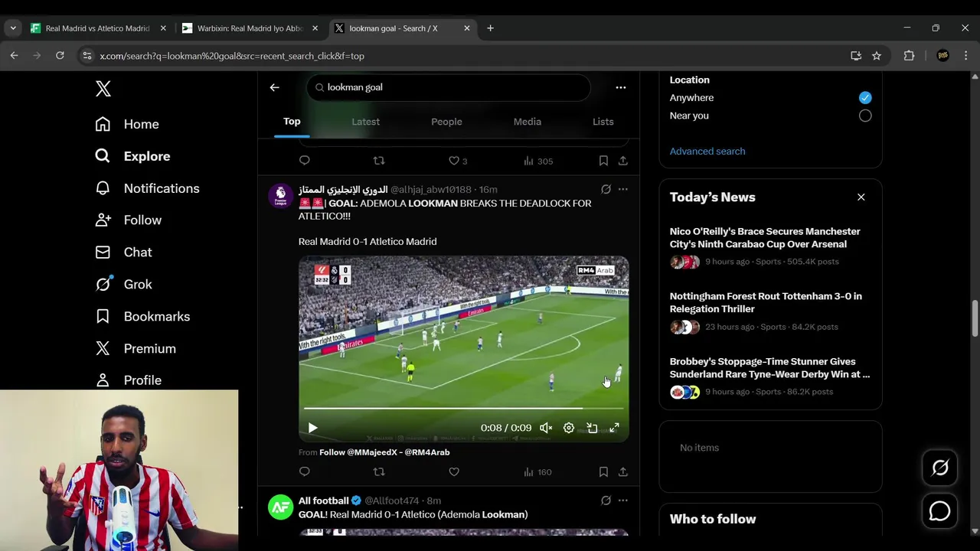980x551 pixels.
Task: Open the Home page
Action: pyautogui.click(x=127, y=124)
